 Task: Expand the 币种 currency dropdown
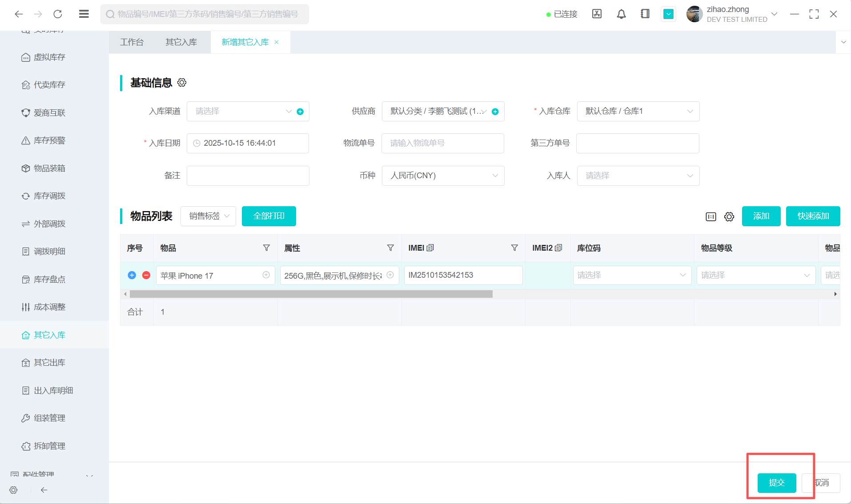point(443,176)
